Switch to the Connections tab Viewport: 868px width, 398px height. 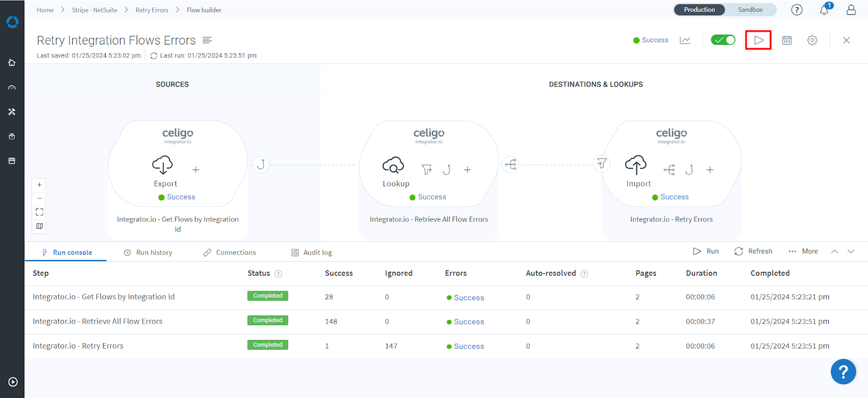(229, 252)
